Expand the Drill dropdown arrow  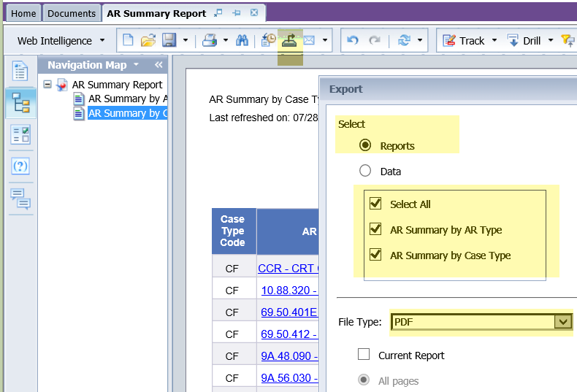pyautogui.click(x=551, y=40)
